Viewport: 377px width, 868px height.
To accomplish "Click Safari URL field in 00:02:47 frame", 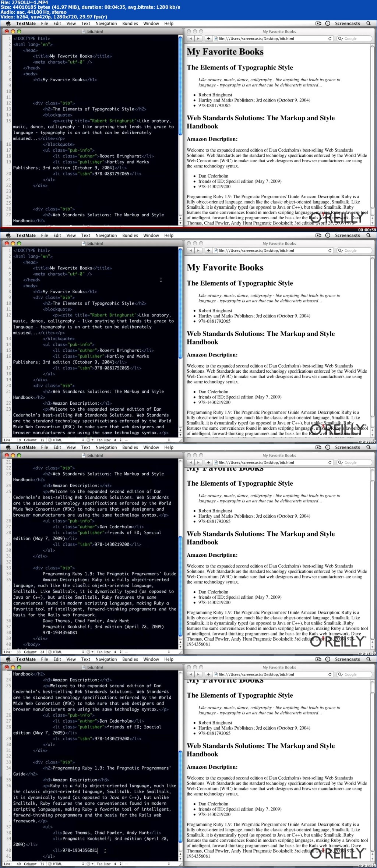I will coord(273,463).
